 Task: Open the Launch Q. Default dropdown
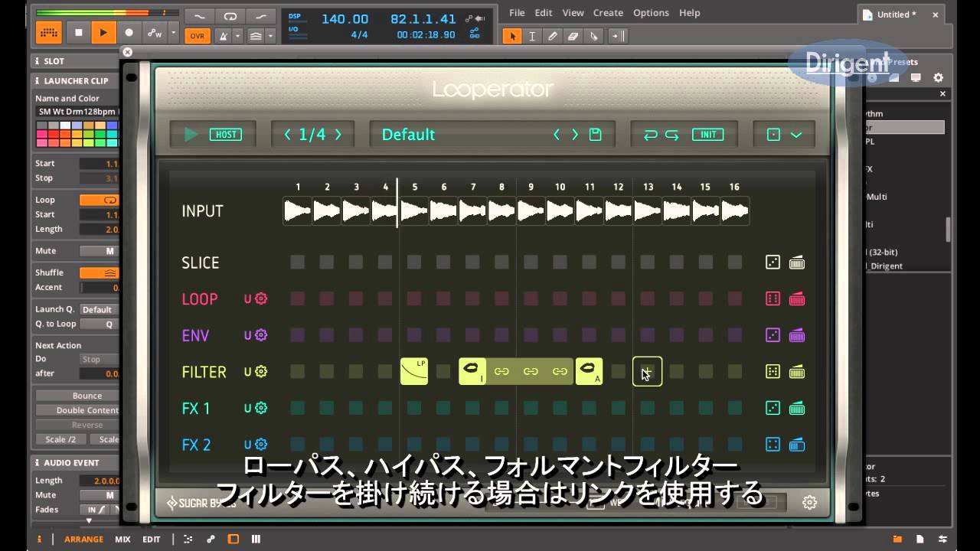(x=100, y=309)
